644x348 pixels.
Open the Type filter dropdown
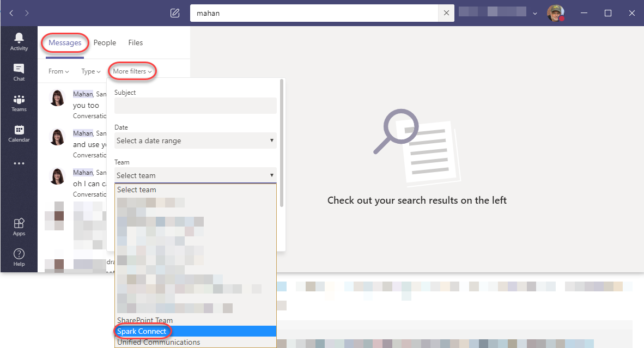click(x=90, y=71)
